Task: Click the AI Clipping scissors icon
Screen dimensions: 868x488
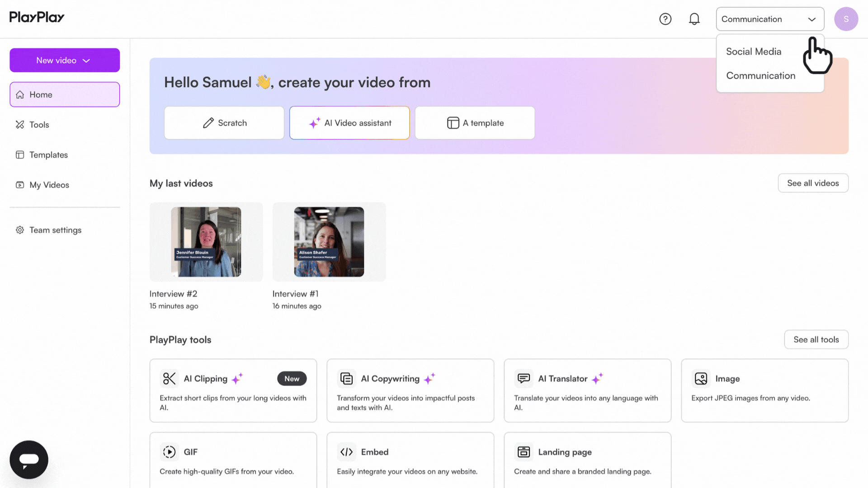Action: pyautogui.click(x=169, y=379)
